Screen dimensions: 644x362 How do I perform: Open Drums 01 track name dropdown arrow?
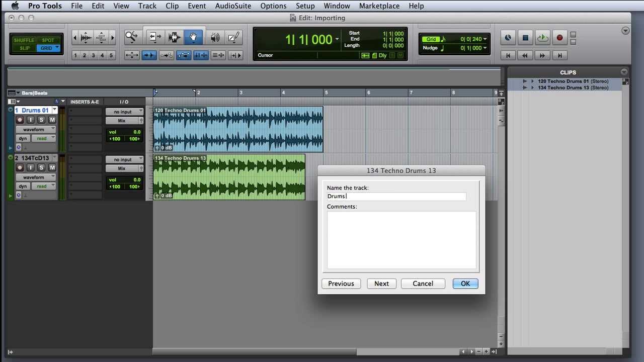[x=55, y=110]
